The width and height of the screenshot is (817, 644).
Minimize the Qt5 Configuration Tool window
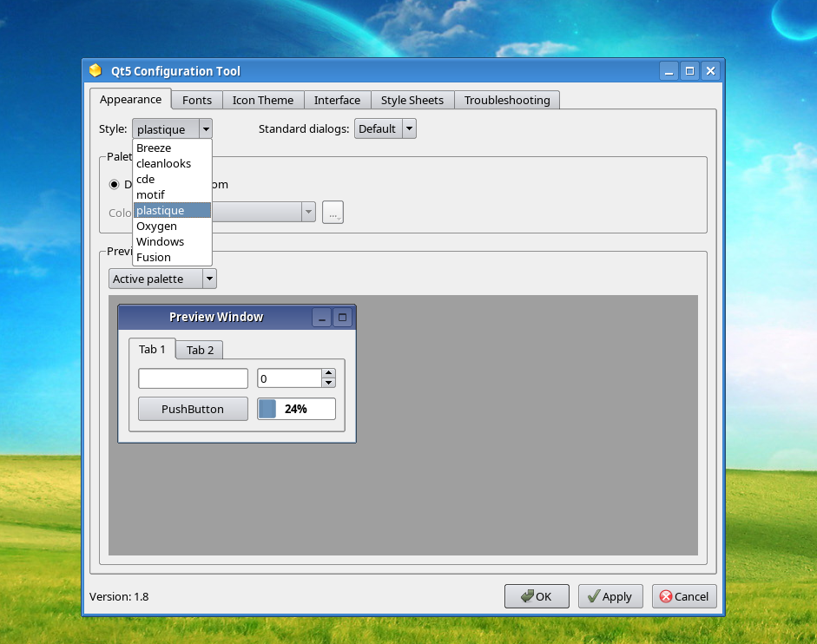[669, 71]
